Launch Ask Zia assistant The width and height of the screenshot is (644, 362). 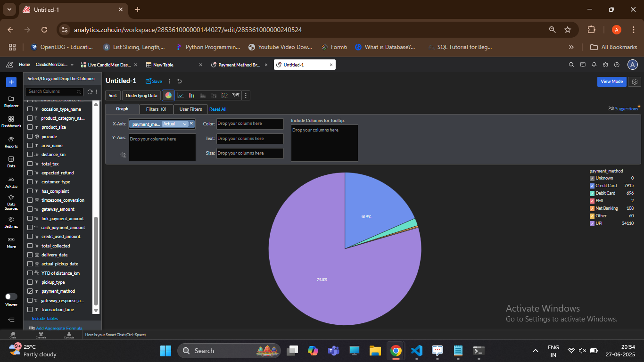coord(11,182)
